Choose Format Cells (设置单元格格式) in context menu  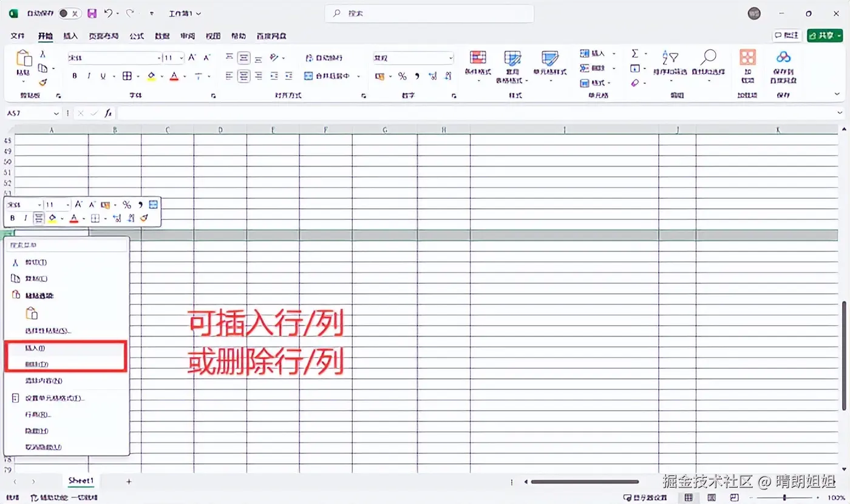pyautogui.click(x=66, y=398)
